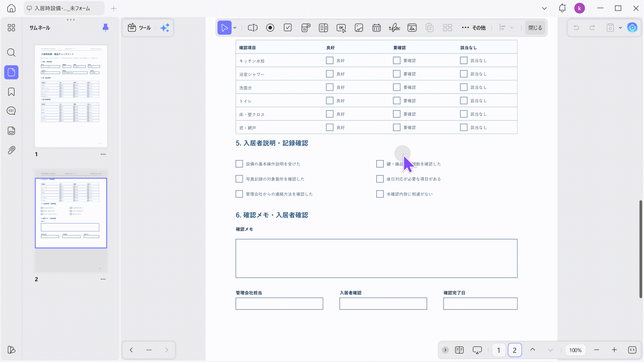
Task: Click the 確認メモ text area
Action: click(x=377, y=259)
